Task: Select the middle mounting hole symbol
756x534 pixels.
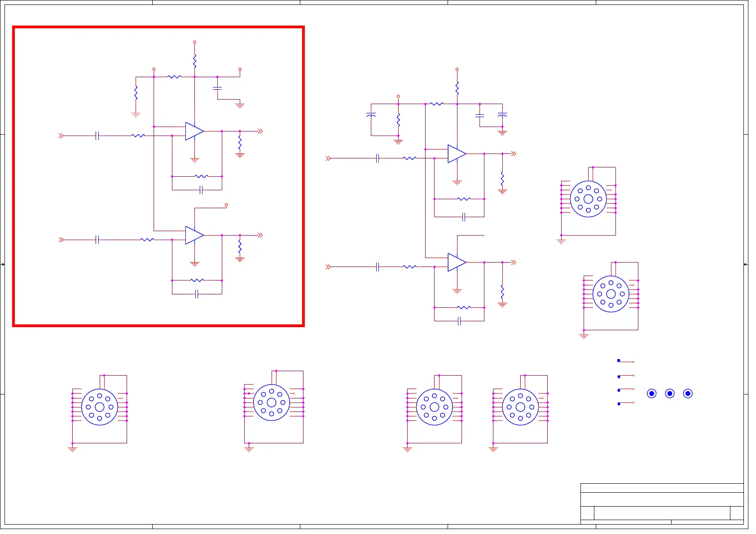Action: click(670, 394)
